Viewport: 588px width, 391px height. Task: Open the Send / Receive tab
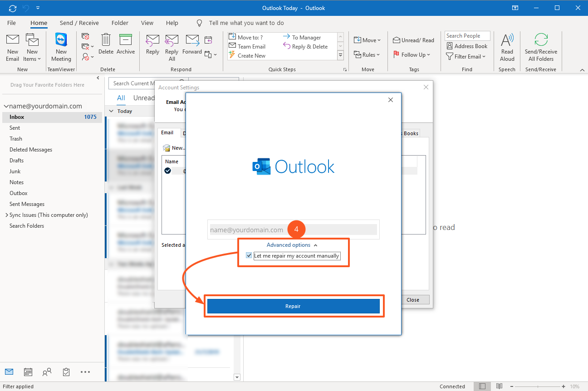(79, 23)
